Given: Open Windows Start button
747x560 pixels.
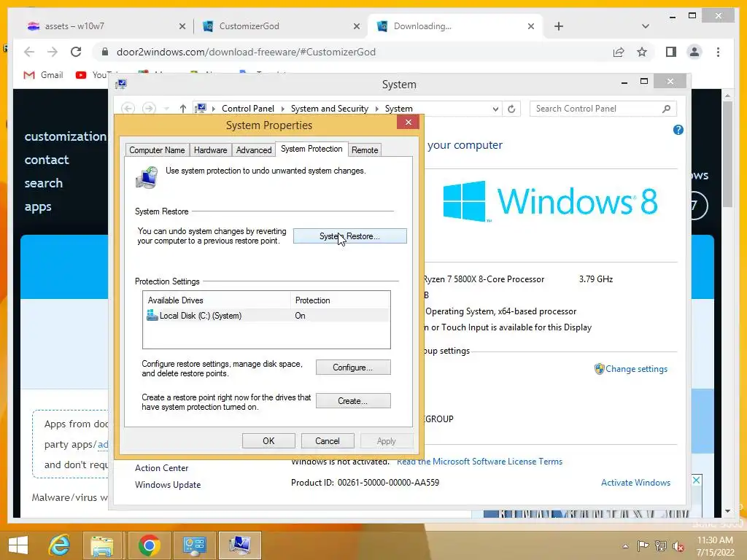Looking at the screenshot, I should tap(18, 545).
